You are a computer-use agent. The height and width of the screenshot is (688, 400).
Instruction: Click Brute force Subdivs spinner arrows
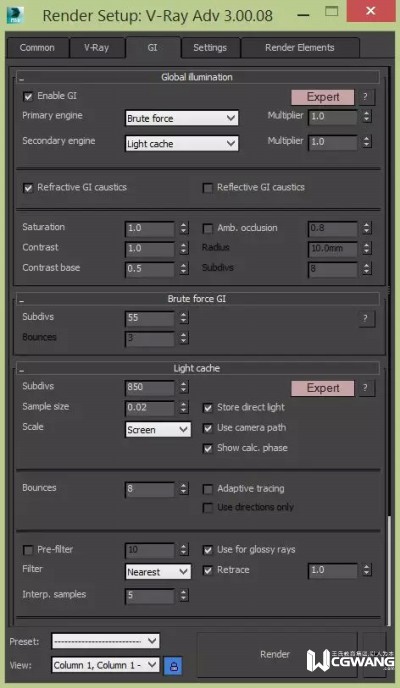[184, 318]
